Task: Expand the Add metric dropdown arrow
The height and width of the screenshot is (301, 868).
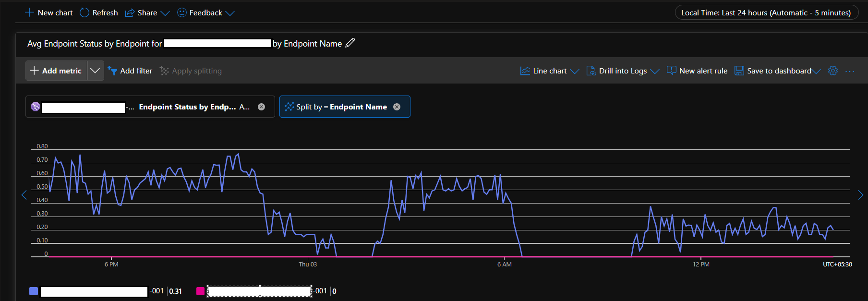Action: 95,71
